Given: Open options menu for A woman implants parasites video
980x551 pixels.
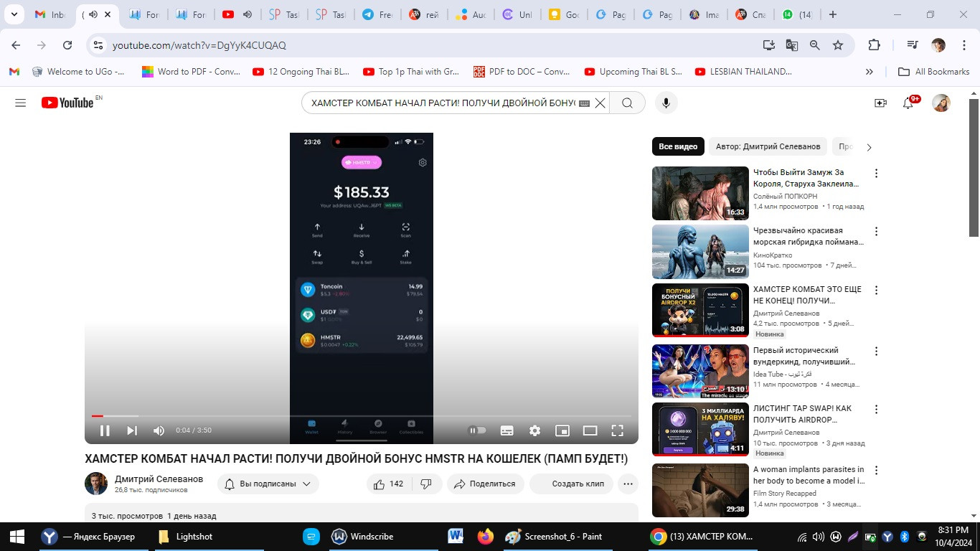Looking at the screenshot, I should [x=876, y=470].
